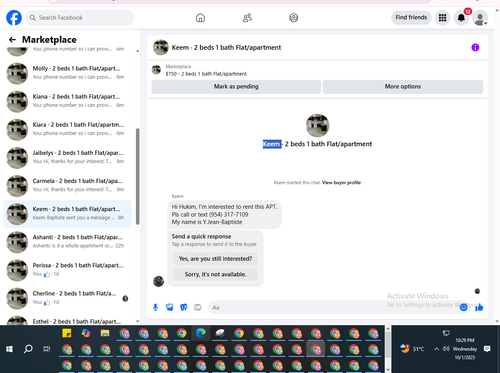Open the Home feed icon
The width and height of the screenshot is (500, 373).
[200, 18]
